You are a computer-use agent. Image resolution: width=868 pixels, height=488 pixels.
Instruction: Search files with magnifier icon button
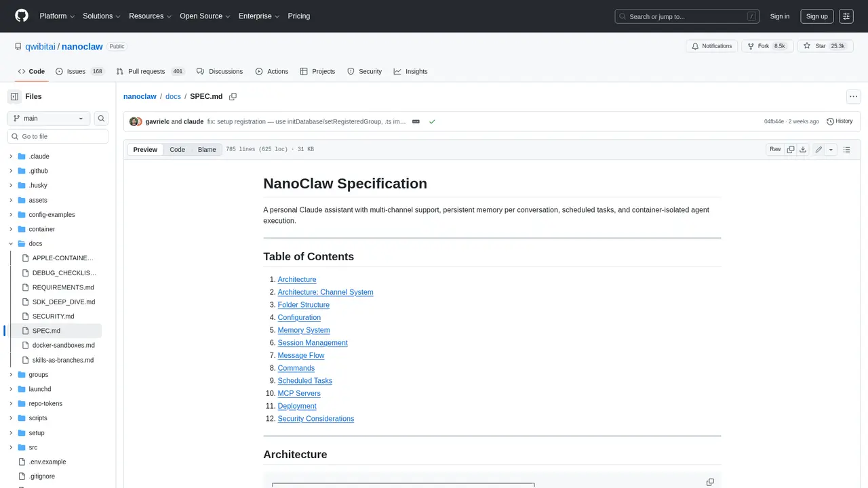click(101, 119)
